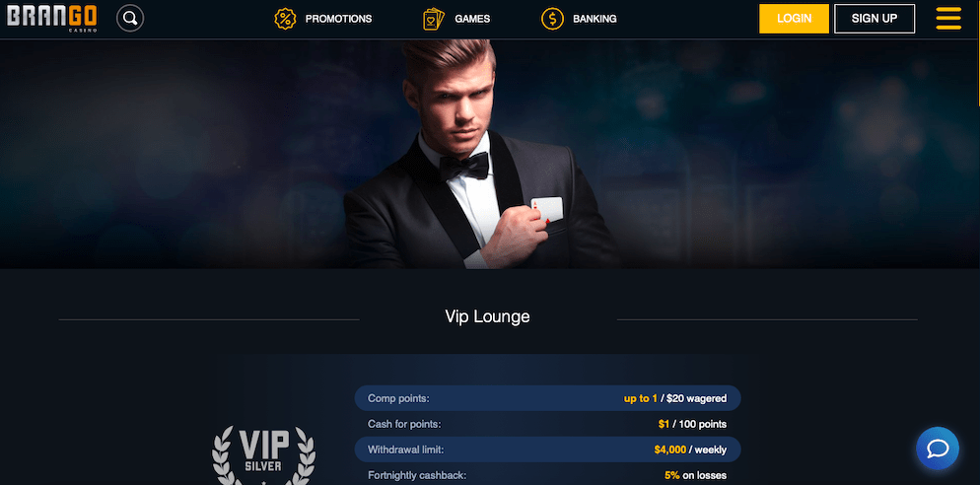
Task: Select the Fortnightly cashback row
Action: 547,475
